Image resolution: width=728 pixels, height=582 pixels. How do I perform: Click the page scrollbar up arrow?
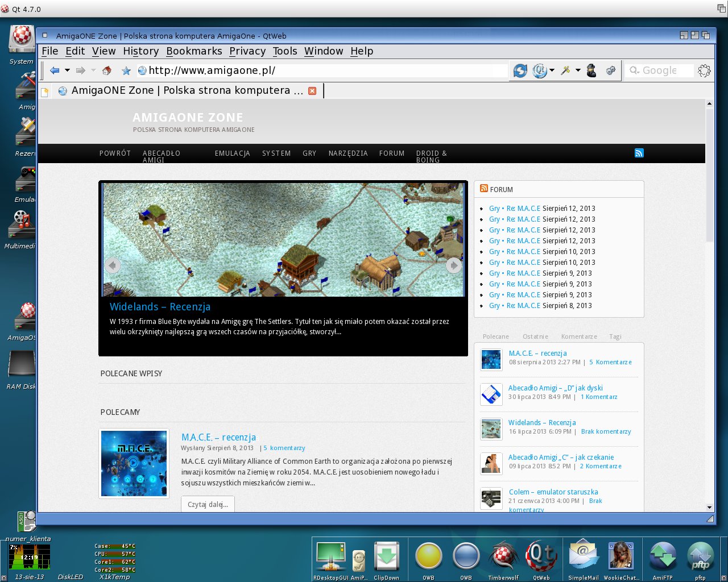pos(709,103)
